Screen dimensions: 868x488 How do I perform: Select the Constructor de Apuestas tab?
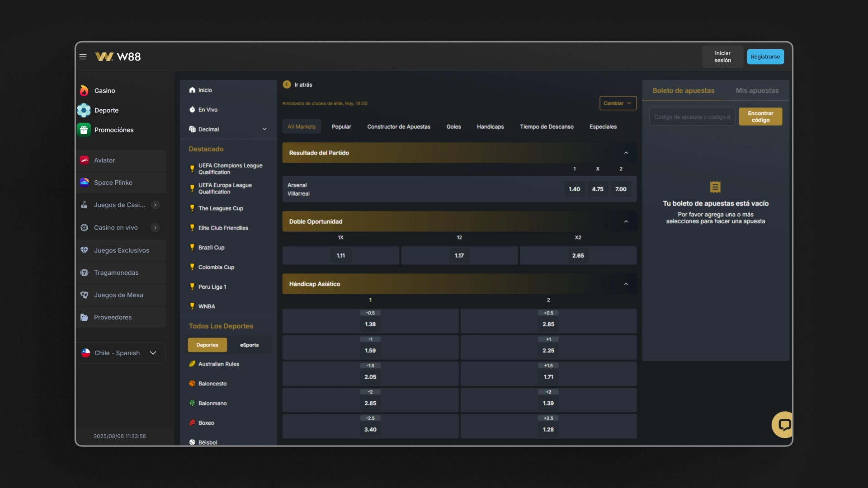pos(399,127)
